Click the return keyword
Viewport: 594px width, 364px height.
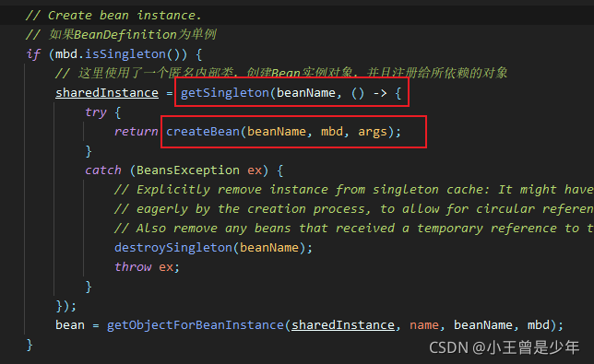pos(136,131)
